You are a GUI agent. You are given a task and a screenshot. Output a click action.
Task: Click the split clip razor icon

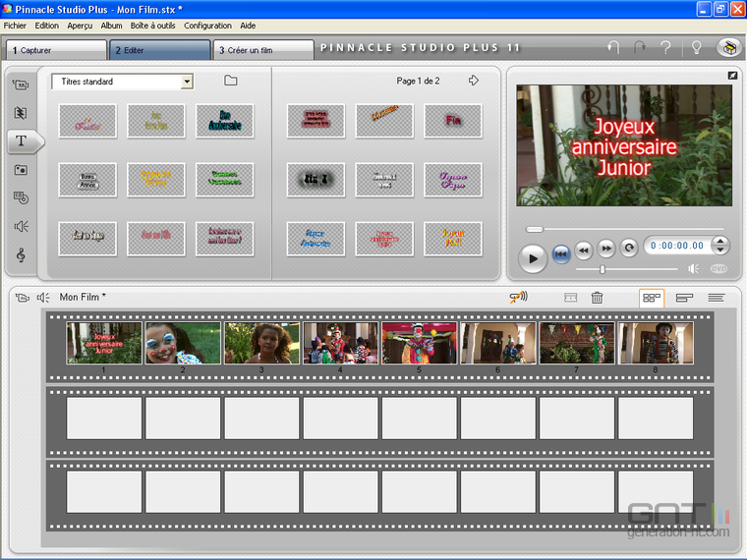pos(570,298)
